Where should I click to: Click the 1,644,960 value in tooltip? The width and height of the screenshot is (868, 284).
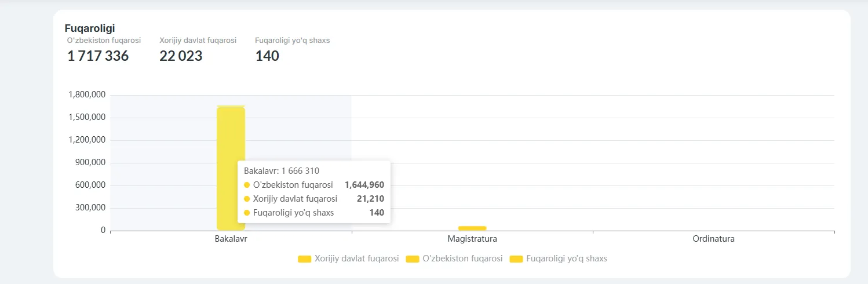pyautogui.click(x=364, y=185)
